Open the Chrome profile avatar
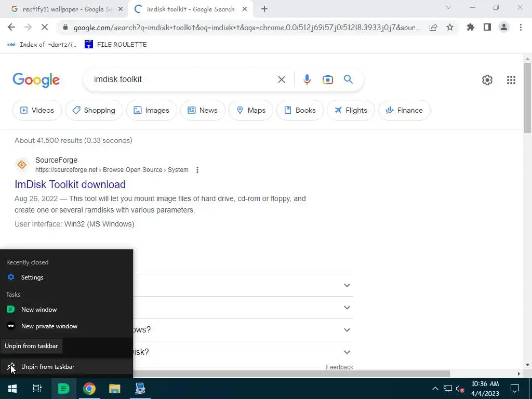The height and width of the screenshot is (399, 532). (504, 28)
